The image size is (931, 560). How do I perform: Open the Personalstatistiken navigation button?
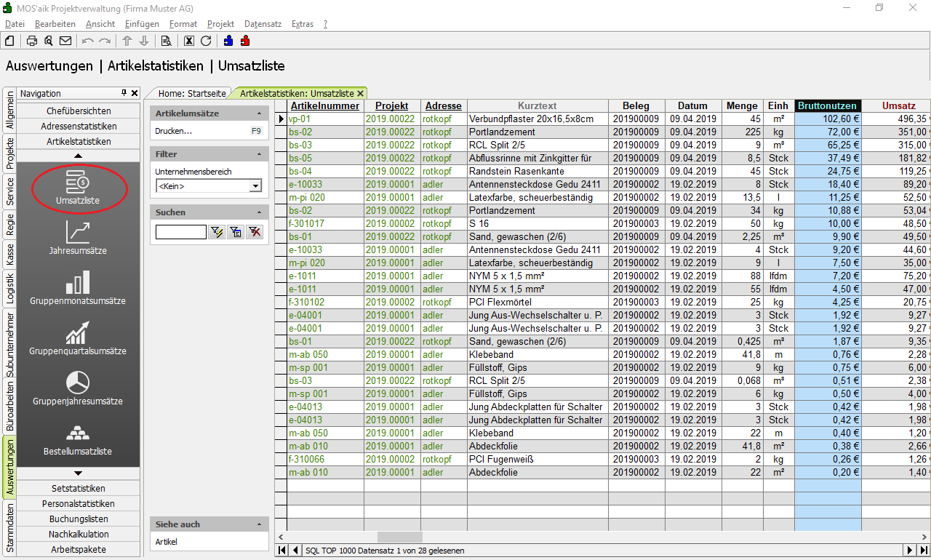point(79,503)
